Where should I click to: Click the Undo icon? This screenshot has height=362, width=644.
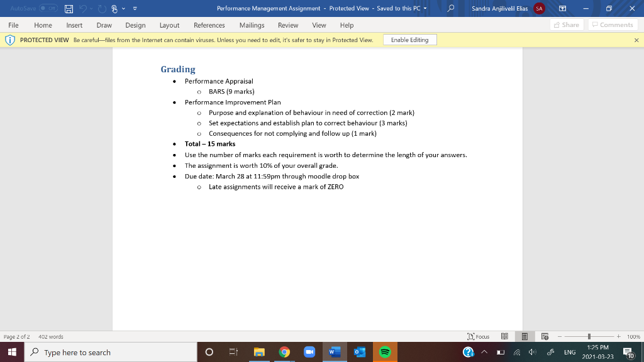point(84,8)
